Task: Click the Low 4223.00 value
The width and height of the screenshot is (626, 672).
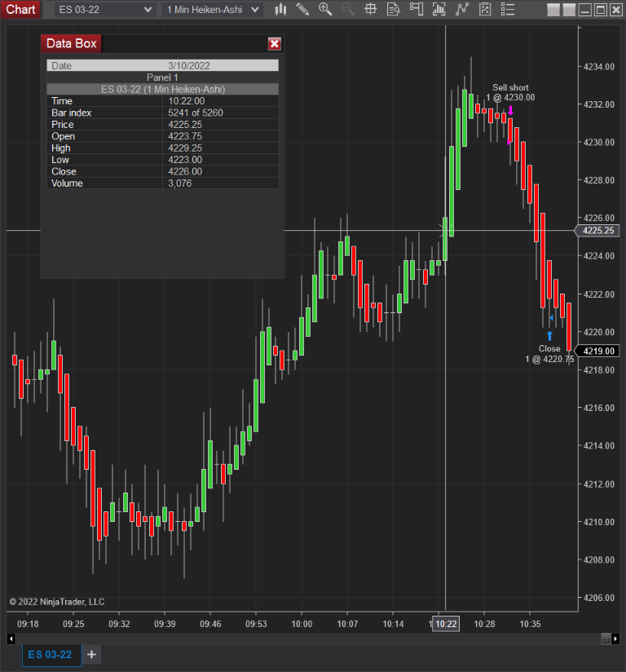Action: click(185, 160)
